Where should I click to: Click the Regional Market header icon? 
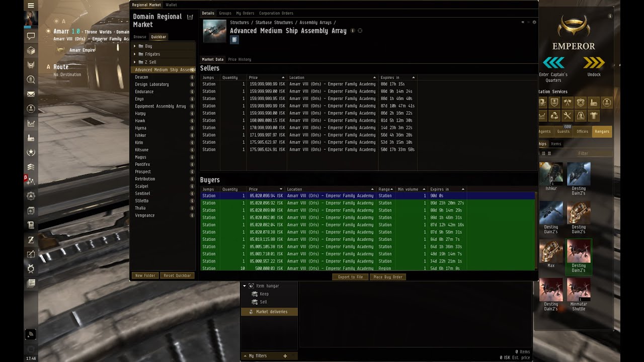click(x=190, y=17)
